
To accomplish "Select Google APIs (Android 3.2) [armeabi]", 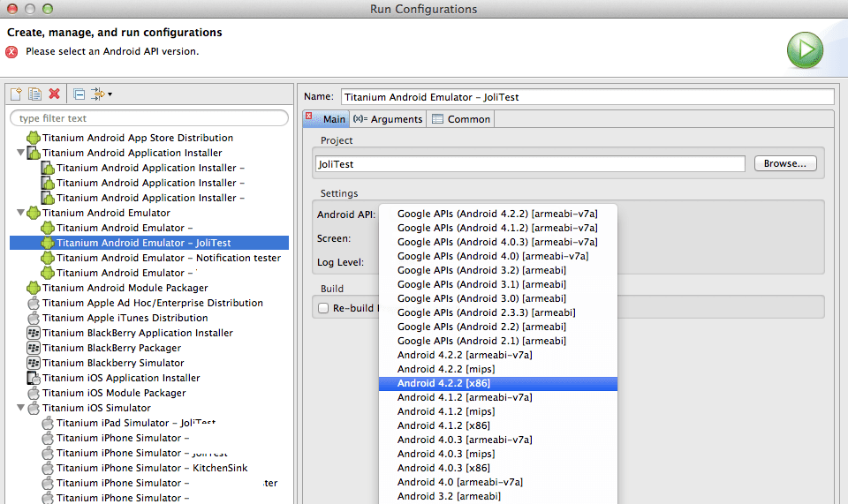I will tap(498, 270).
